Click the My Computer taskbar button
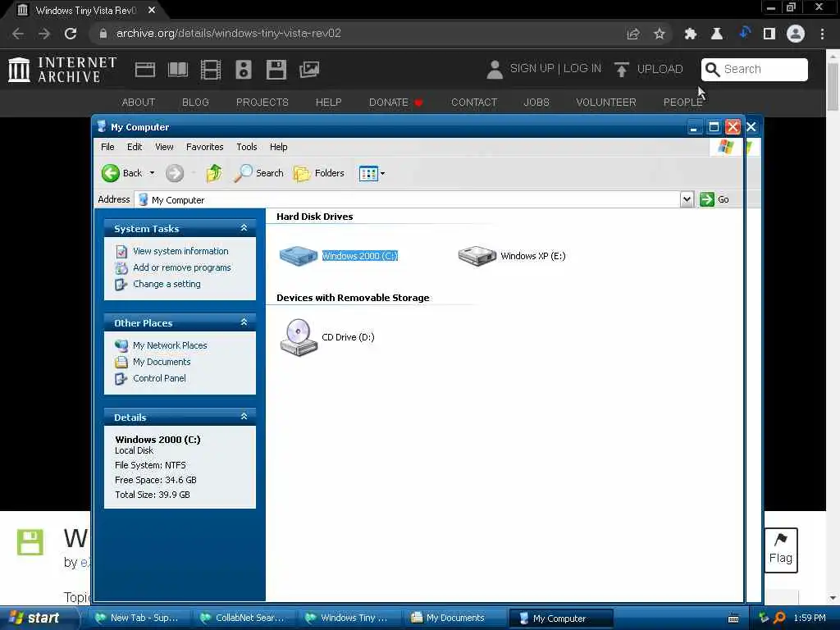Viewport: 840px width, 630px height. click(560, 619)
